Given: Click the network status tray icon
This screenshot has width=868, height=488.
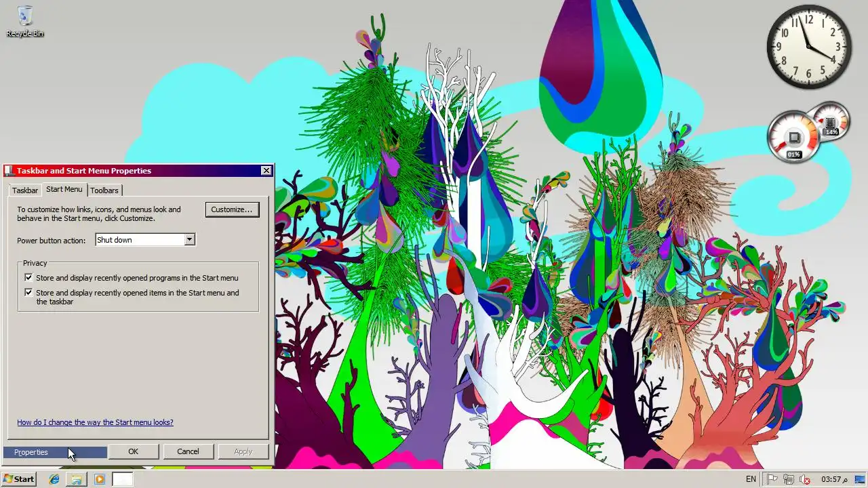Looking at the screenshot, I should coord(789,479).
